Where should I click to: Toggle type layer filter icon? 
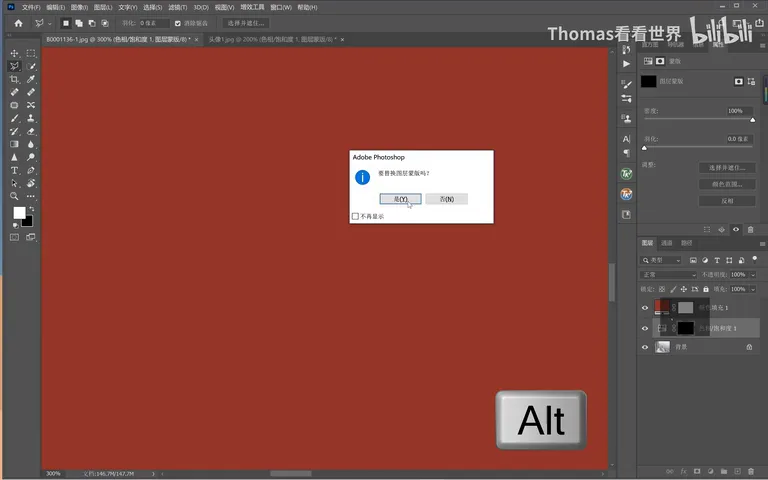tap(717, 260)
